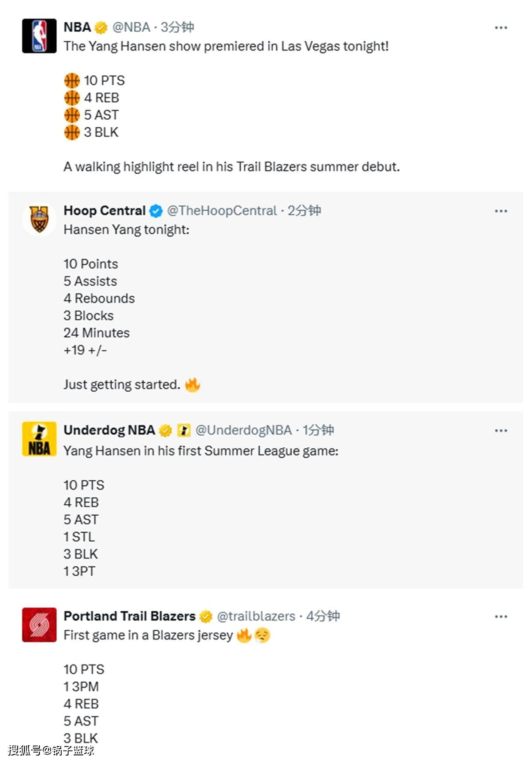Open more options on NBA tweet

coord(501,27)
